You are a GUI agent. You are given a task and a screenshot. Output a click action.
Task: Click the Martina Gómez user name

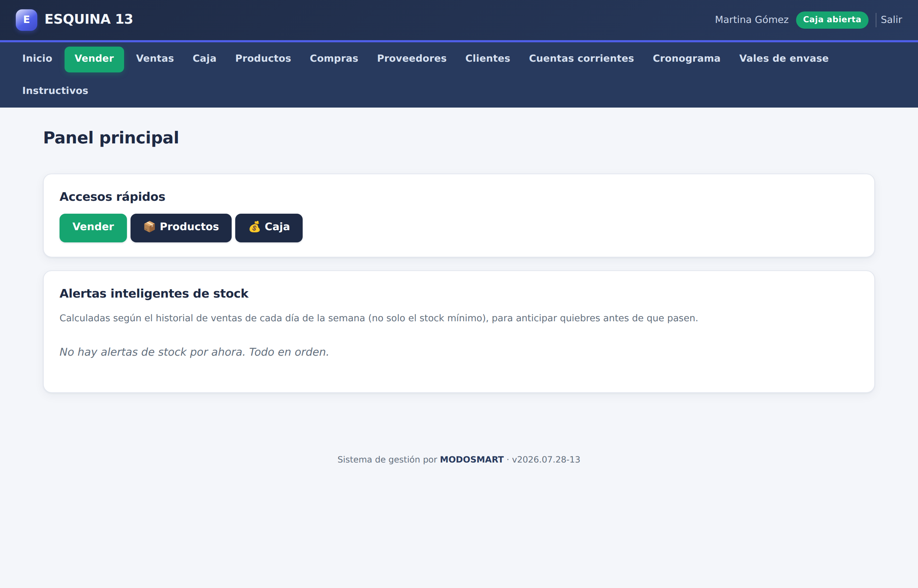click(752, 19)
